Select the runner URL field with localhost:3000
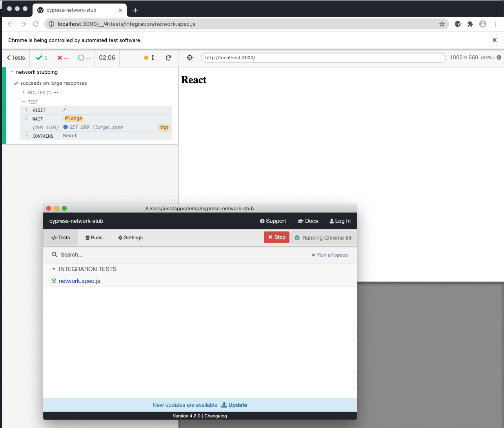The image size is (504, 428). point(323,58)
